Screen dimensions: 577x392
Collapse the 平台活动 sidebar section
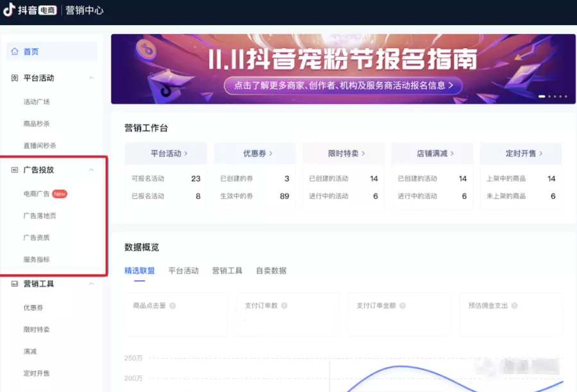(92, 78)
